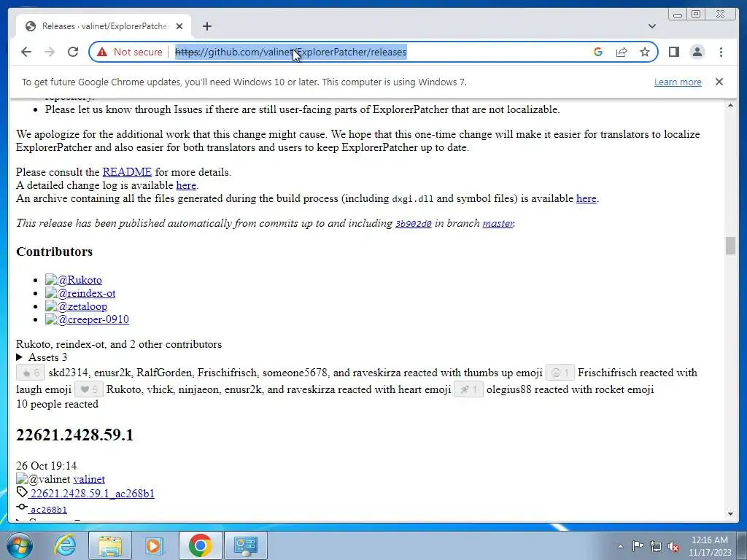This screenshot has width=747, height=560.
Task: Open the Windows Start menu
Action: 20,545
